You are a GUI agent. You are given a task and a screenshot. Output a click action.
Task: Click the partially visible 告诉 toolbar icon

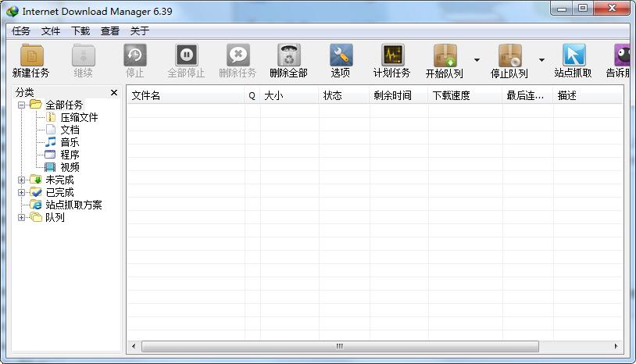pyautogui.click(x=622, y=55)
